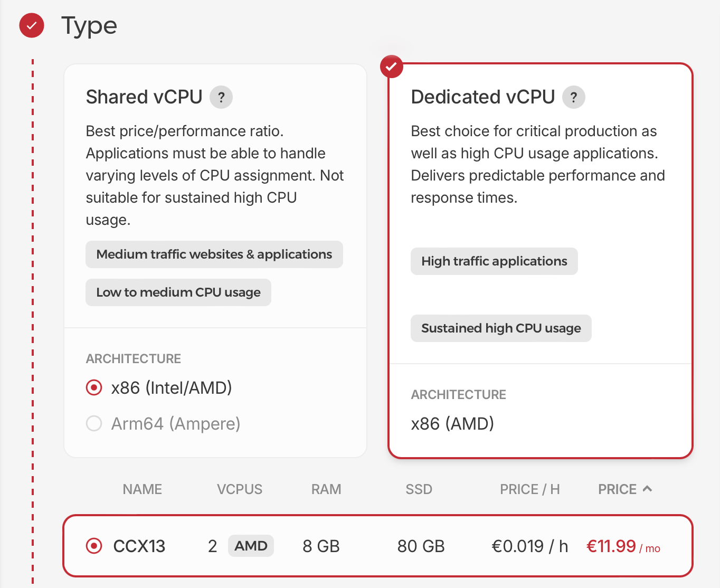Image resolution: width=720 pixels, height=588 pixels.
Task: Sort by the VCPUS column header
Action: pos(239,489)
